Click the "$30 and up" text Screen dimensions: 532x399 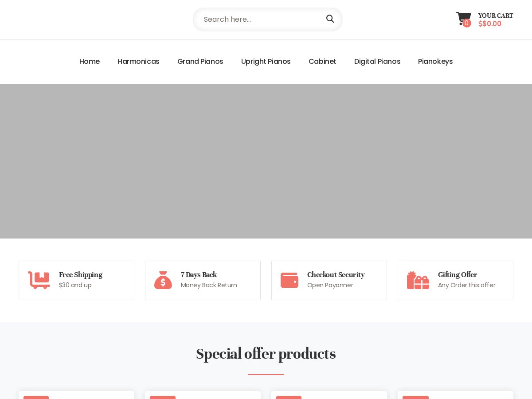tap(75, 285)
